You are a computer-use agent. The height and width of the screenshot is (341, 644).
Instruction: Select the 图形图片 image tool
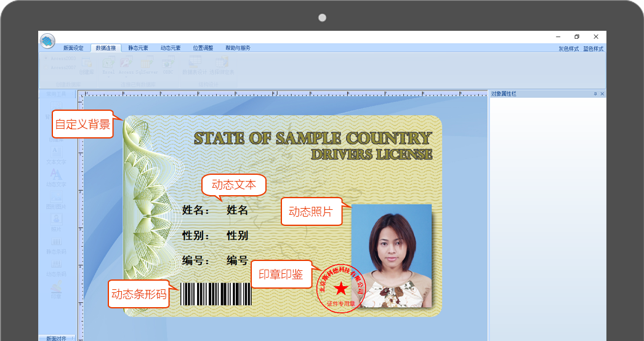point(56,200)
